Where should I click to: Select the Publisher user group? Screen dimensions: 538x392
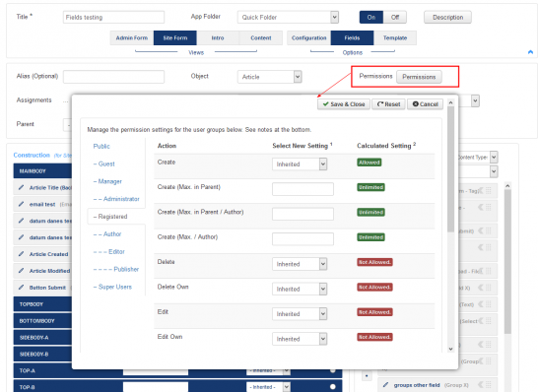coord(116,269)
